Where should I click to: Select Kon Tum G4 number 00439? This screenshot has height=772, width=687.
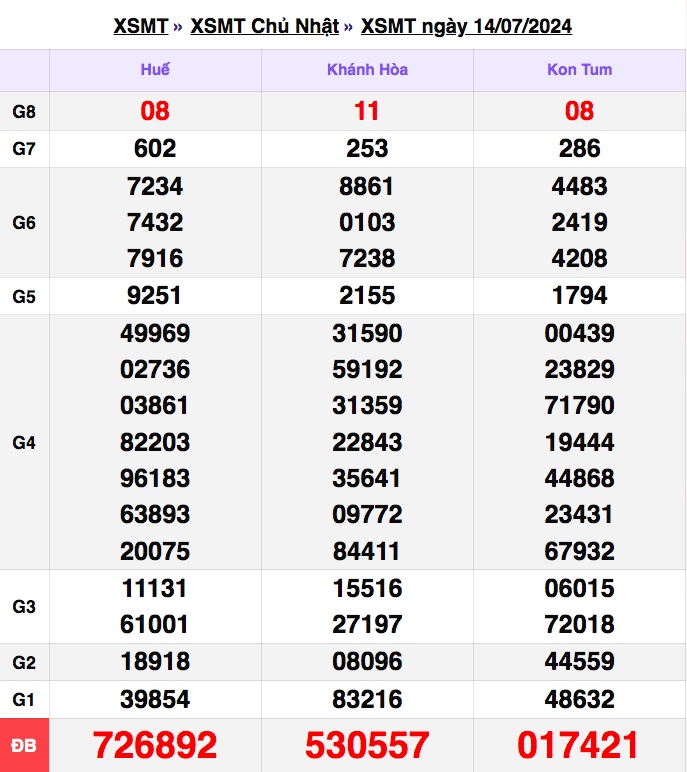pos(580,333)
